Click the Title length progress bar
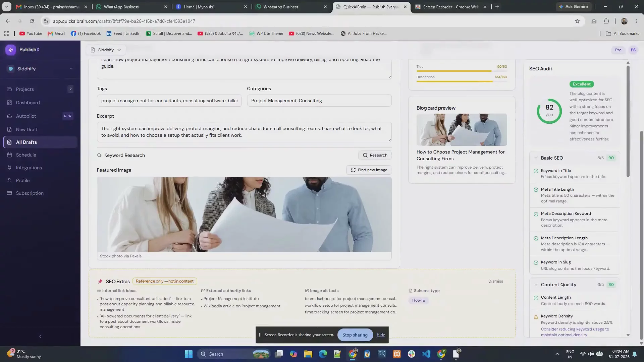This screenshot has height=362, width=644. (x=462, y=71)
